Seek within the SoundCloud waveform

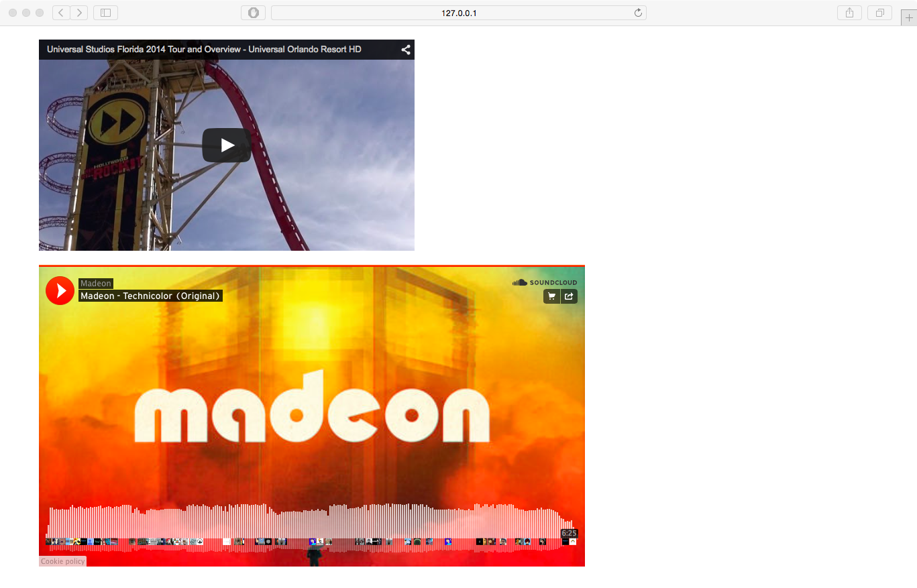coord(311,527)
